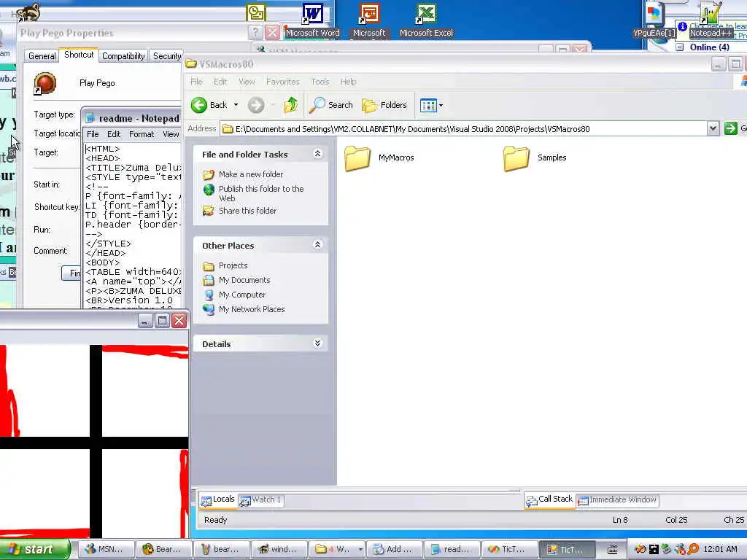
Task: Open Explorer Favorites menu
Action: pyautogui.click(x=283, y=82)
